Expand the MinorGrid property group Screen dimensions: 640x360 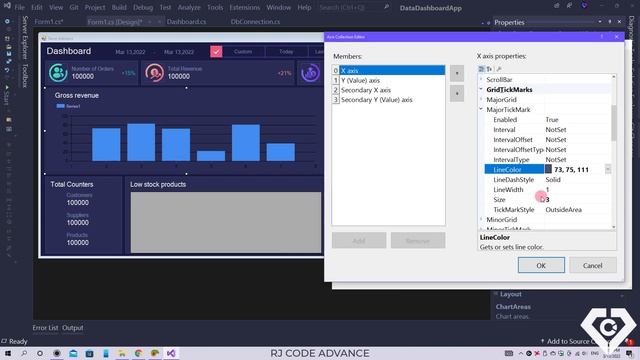tap(481, 220)
